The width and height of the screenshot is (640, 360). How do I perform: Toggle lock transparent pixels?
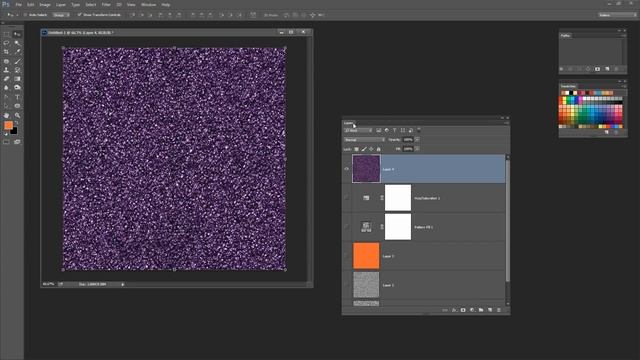click(356, 149)
